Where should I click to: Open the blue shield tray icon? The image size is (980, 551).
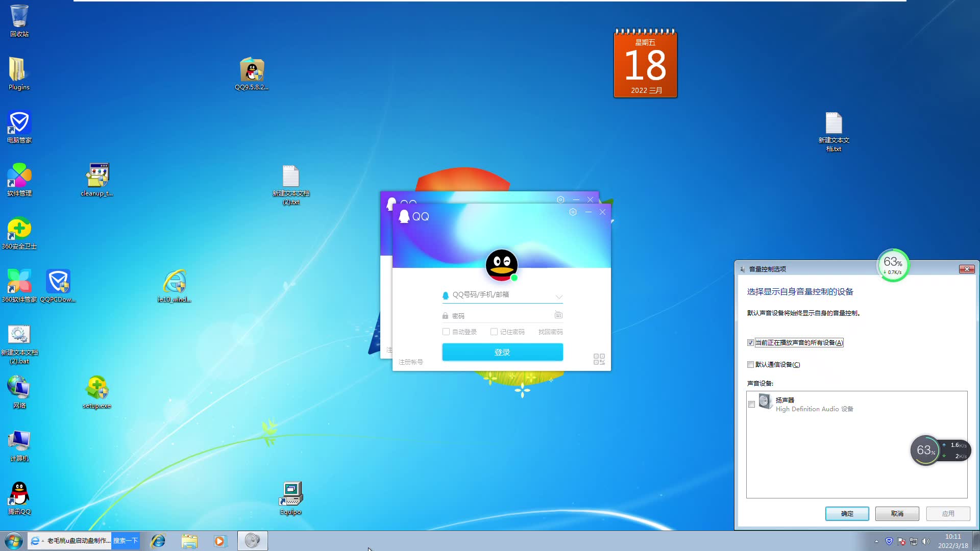tap(889, 541)
